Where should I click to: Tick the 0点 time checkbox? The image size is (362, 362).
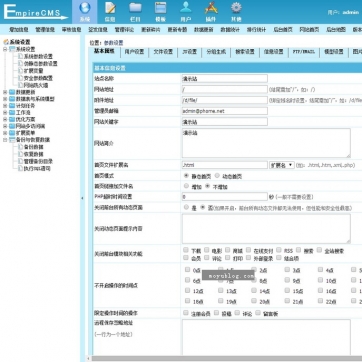tap(187, 269)
